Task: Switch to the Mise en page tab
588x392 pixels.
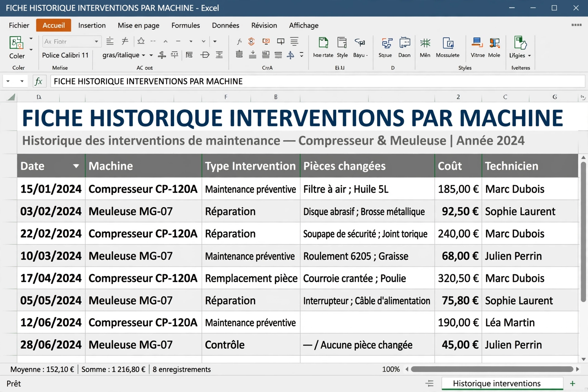Action: pos(138,26)
